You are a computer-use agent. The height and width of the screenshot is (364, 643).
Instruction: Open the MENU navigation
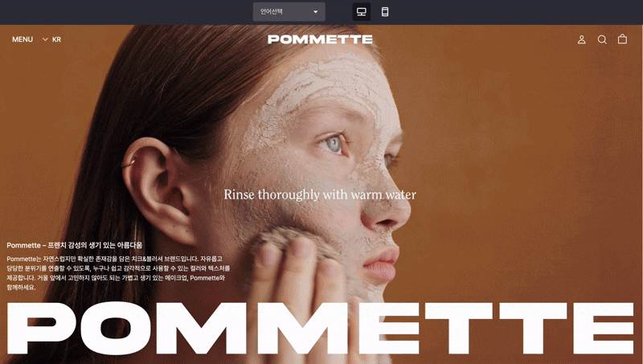(23, 39)
